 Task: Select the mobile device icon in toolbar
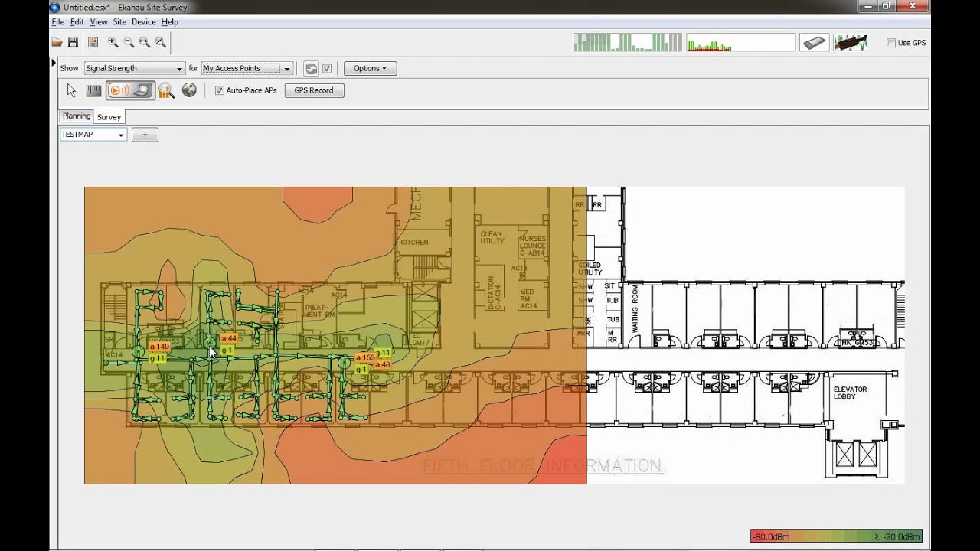point(815,43)
